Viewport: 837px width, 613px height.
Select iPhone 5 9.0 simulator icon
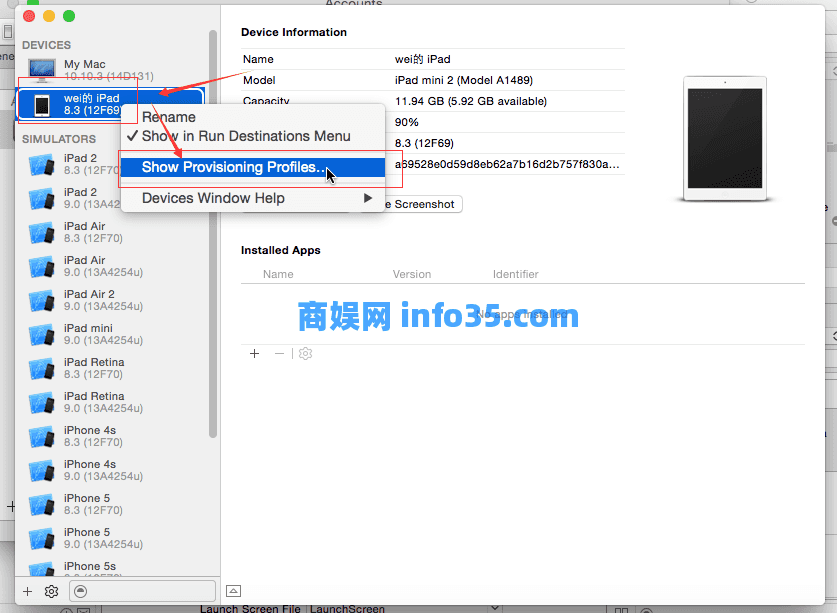click(x=42, y=538)
